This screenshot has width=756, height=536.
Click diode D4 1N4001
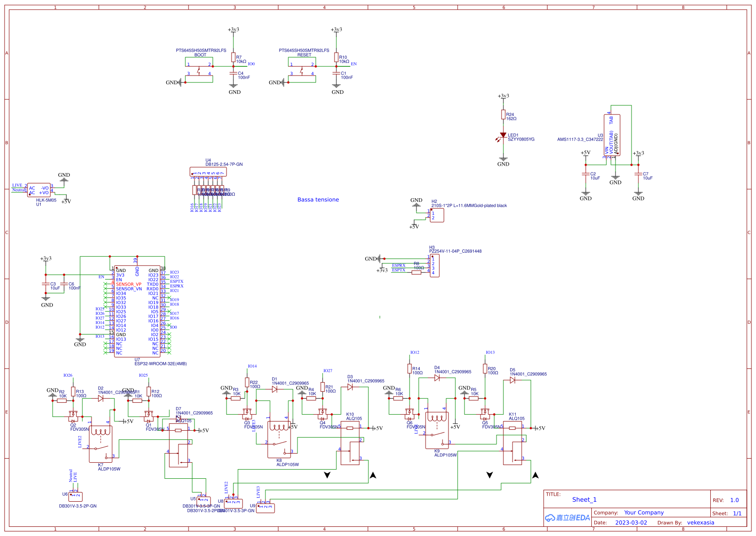pyautogui.click(x=437, y=378)
